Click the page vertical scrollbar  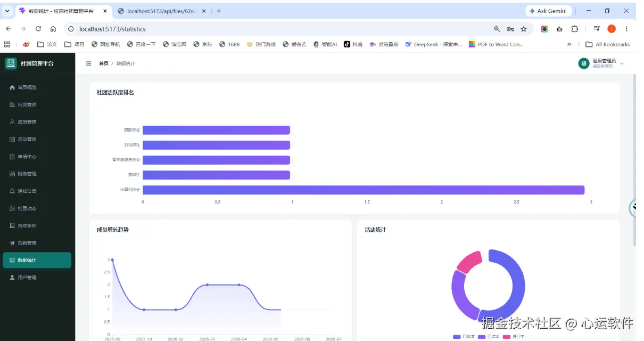click(x=634, y=160)
